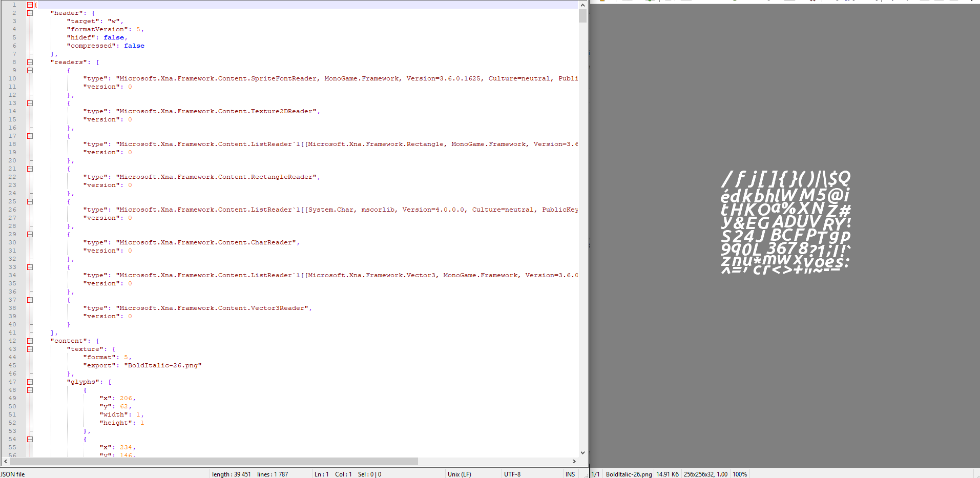Click "BoldItalic-26.png" in the viewer status bar
This screenshot has height=478, width=980.
(629, 474)
